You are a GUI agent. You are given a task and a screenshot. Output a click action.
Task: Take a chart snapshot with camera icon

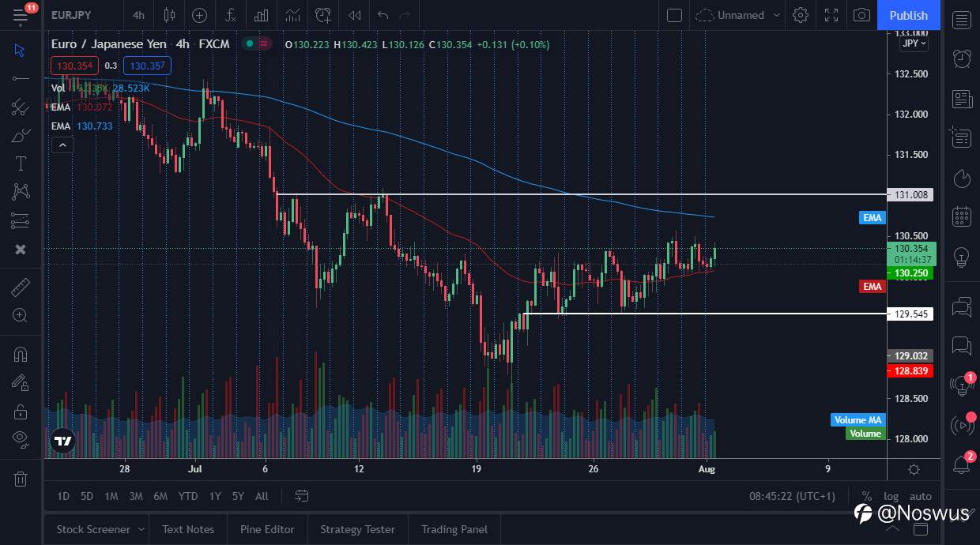862,15
